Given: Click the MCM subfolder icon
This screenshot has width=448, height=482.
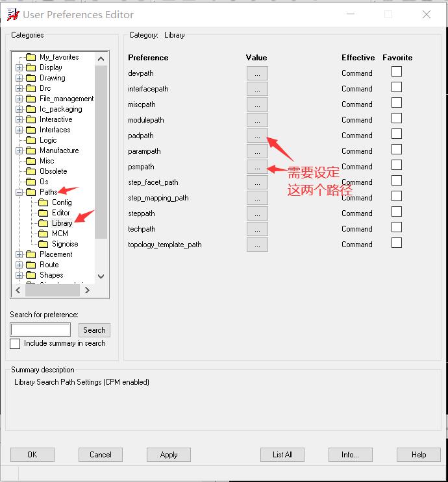Looking at the screenshot, I should tap(43, 234).
